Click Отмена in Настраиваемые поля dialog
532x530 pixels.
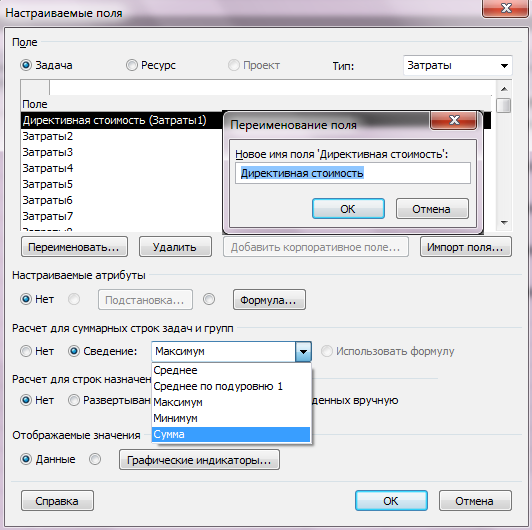click(x=475, y=500)
